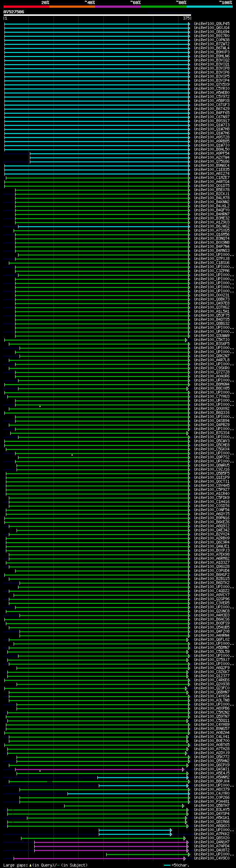This screenshot has width=236, height=868.
Task: Open hit UniRef100_A5ANM2
Action: (212, 777)
